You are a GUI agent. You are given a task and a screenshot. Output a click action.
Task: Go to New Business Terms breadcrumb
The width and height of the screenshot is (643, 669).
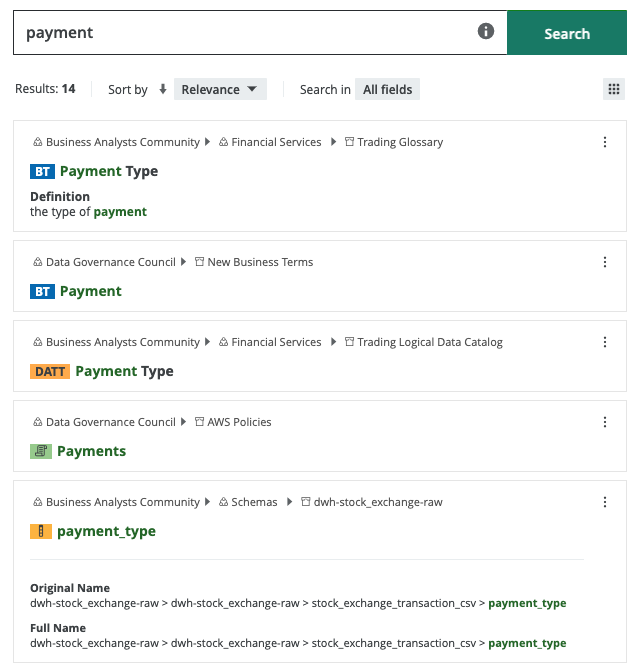[x=259, y=262]
